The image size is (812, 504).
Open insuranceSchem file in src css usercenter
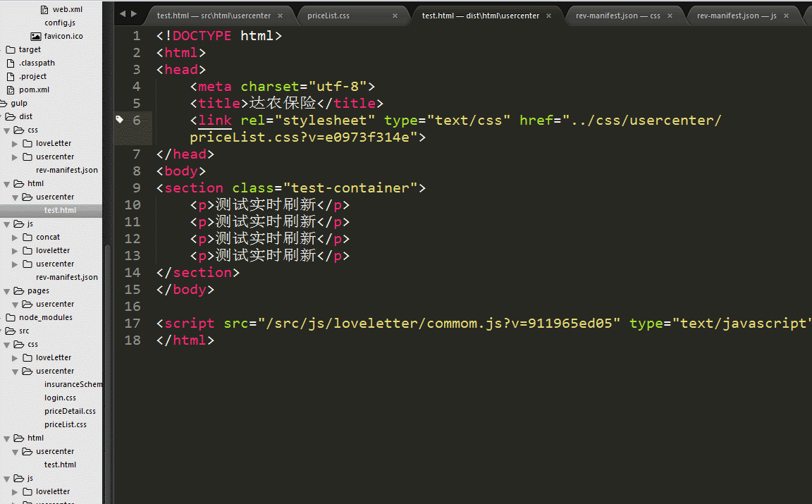73,384
